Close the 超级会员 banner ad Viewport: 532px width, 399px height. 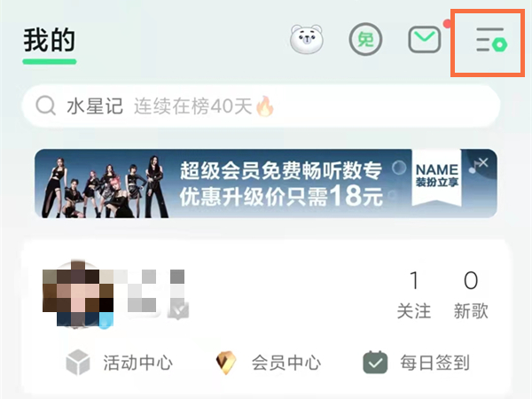(483, 162)
